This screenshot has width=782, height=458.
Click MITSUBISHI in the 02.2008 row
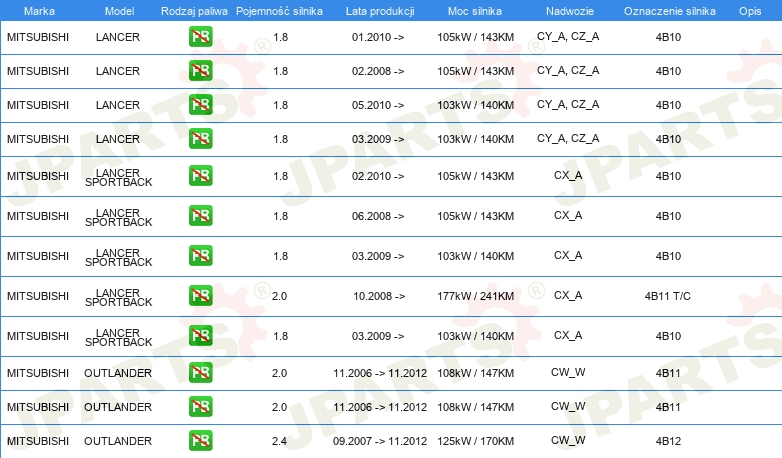(x=38, y=71)
